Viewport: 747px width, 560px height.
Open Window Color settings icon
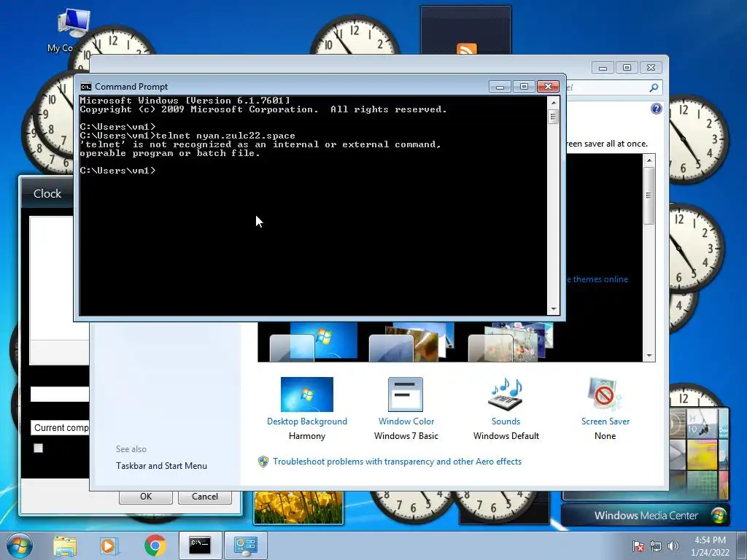[406, 394]
